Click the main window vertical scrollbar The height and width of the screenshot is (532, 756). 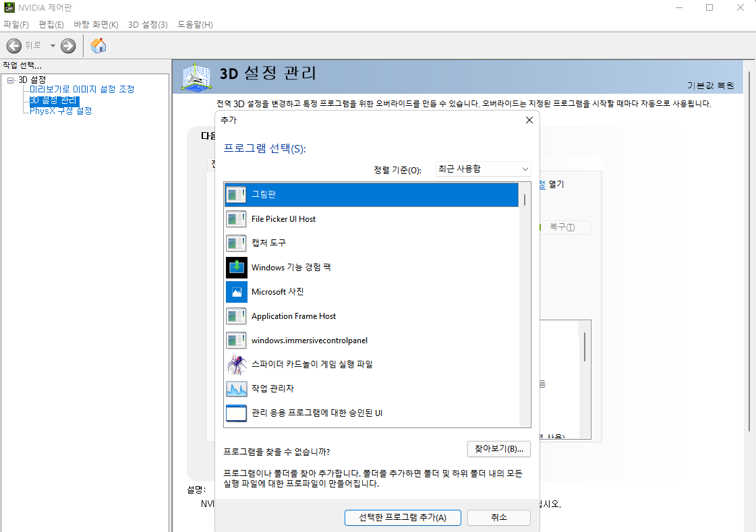(x=749, y=251)
